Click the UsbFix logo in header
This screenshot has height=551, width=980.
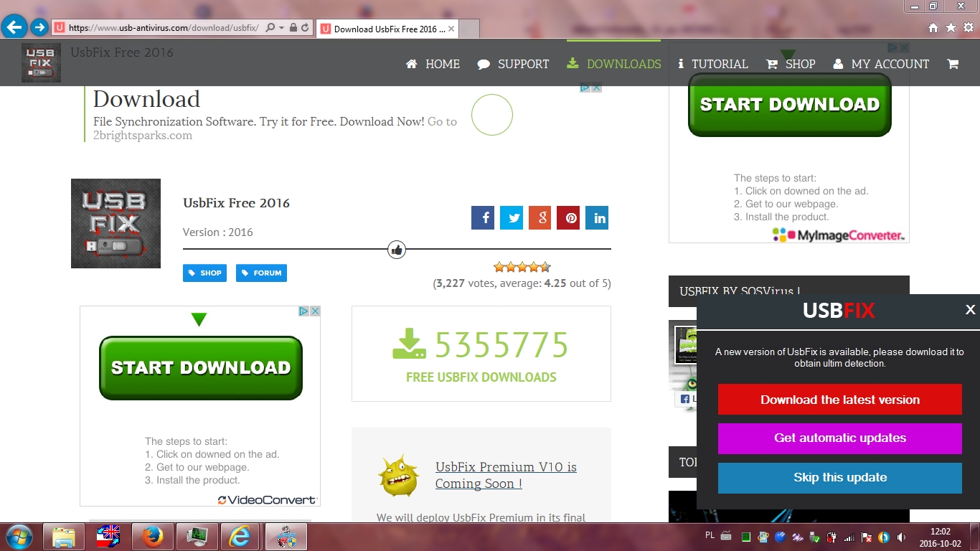(41, 62)
